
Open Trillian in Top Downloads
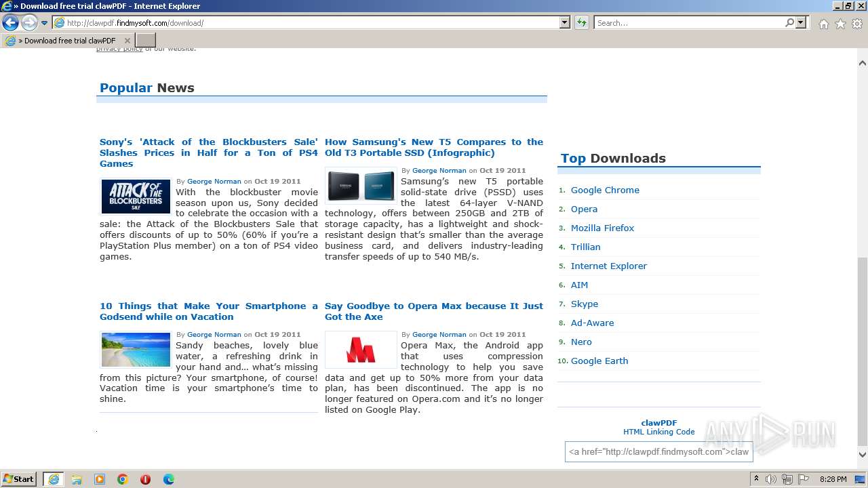(585, 247)
